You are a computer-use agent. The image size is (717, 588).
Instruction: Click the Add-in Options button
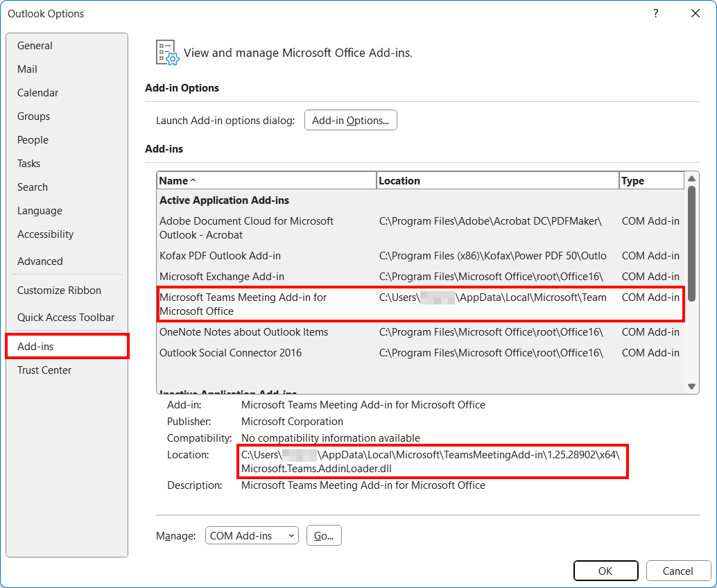tap(350, 121)
